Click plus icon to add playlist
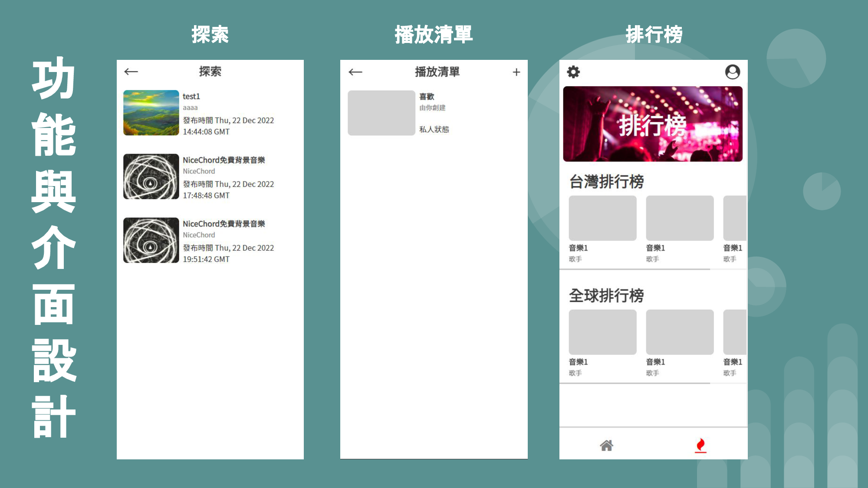The width and height of the screenshot is (868, 488). 516,72
